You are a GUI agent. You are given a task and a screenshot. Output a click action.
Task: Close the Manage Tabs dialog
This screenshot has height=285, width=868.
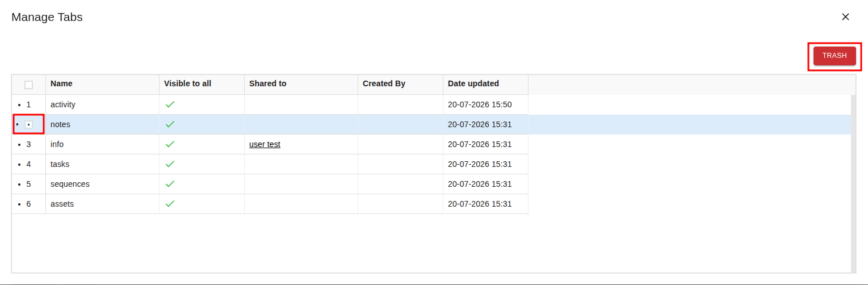845,17
